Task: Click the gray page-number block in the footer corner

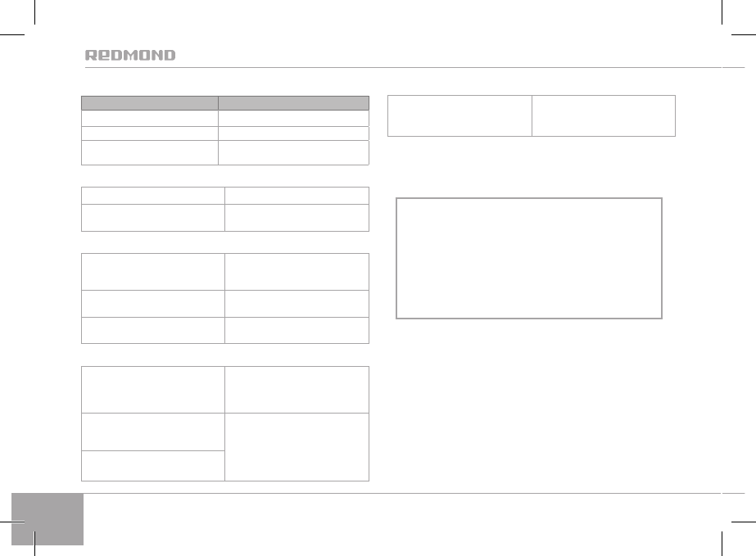Action: coord(48,518)
